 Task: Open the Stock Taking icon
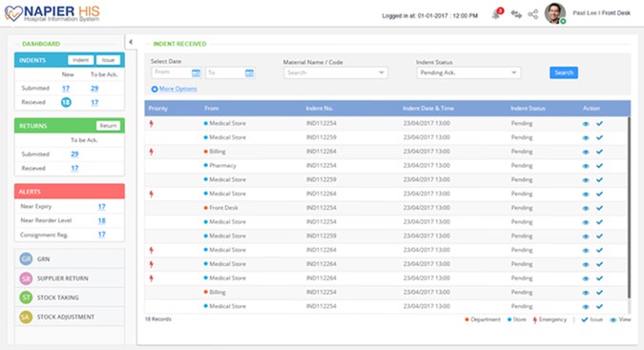[x=26, y=297]
